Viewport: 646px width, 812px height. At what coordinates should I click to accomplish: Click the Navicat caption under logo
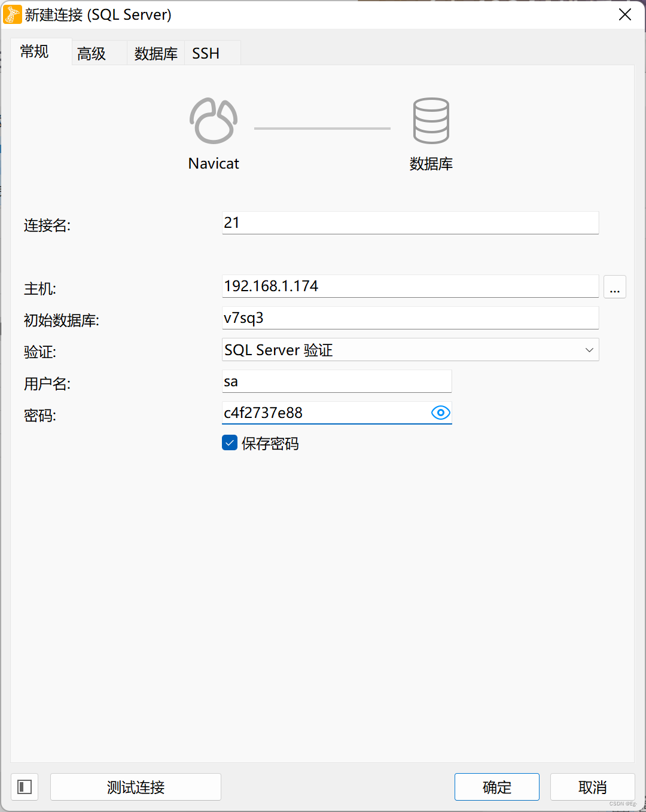tap(214, 163)
